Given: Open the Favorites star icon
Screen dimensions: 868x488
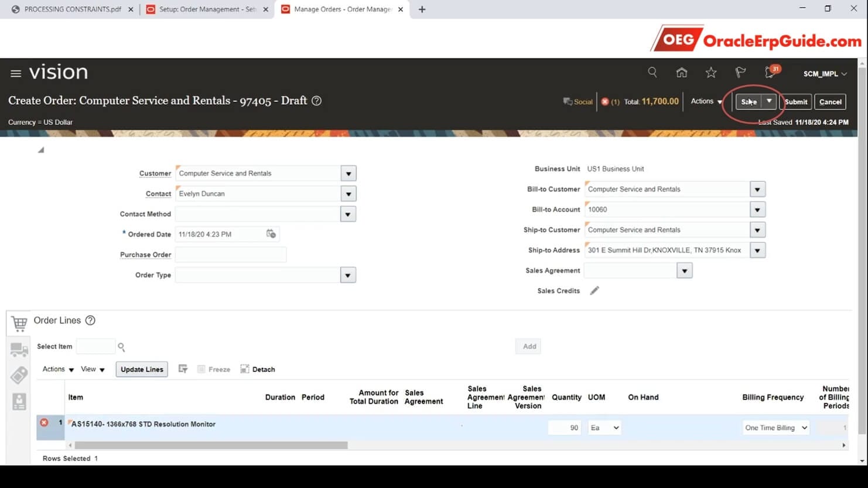Looking at the screenshot, I should point(710,72).
